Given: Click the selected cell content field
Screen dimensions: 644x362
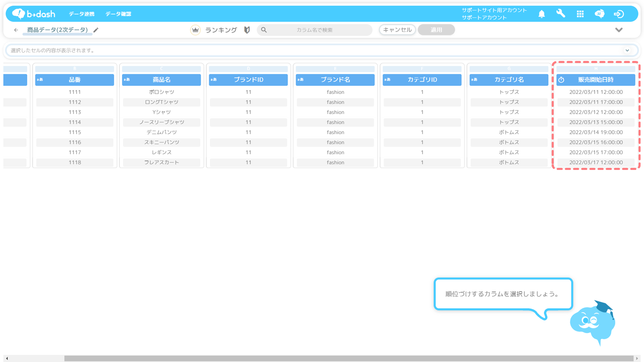Looking at the screenshot, I should point(322,50).
